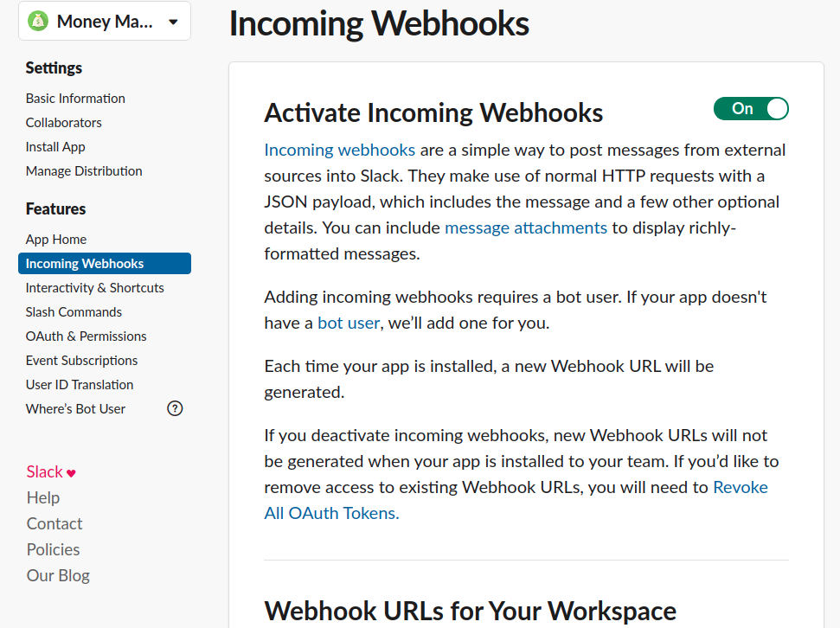Click the 'Incoming webhooks' hyperlink

339,151
